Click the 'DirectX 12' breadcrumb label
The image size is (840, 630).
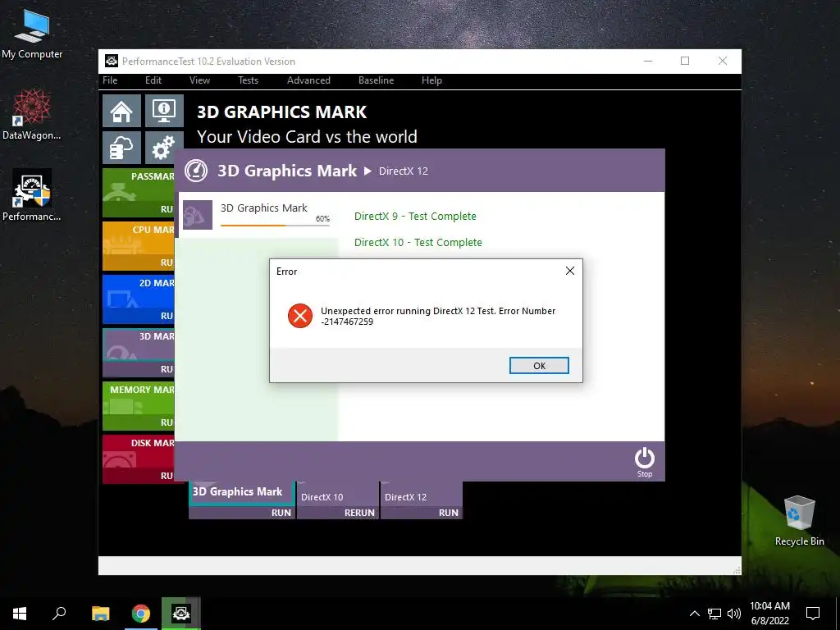[x=404, y=171]
